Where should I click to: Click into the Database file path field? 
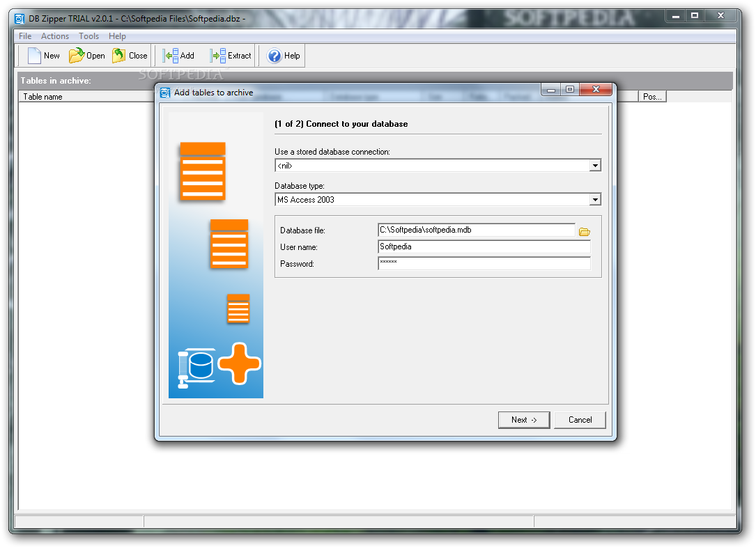(477, 230)
